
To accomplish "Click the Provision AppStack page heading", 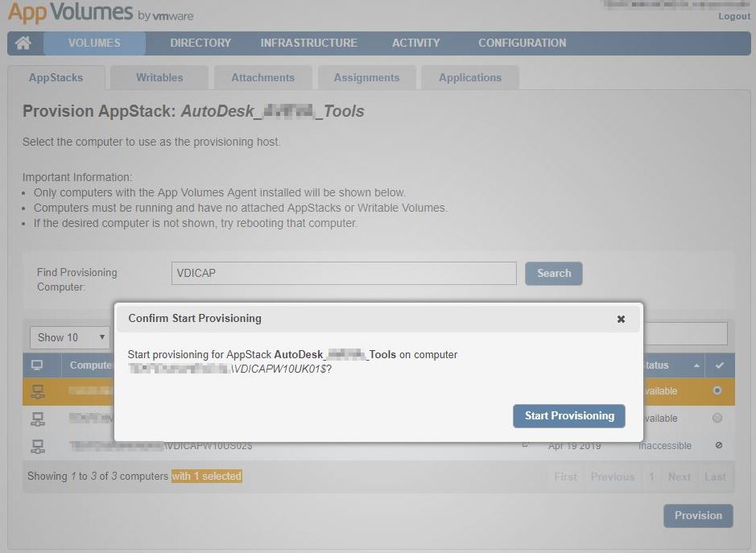I will [193, 111].
